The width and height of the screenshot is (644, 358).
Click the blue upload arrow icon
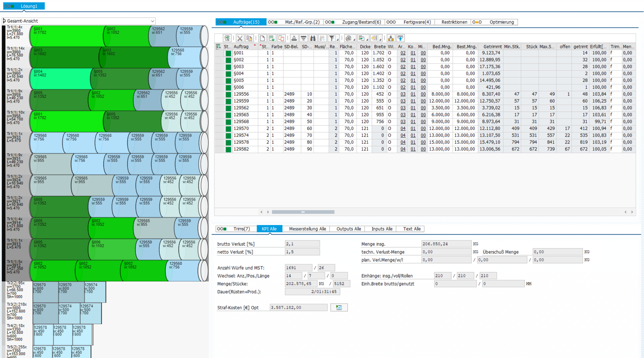coord(400,38)
